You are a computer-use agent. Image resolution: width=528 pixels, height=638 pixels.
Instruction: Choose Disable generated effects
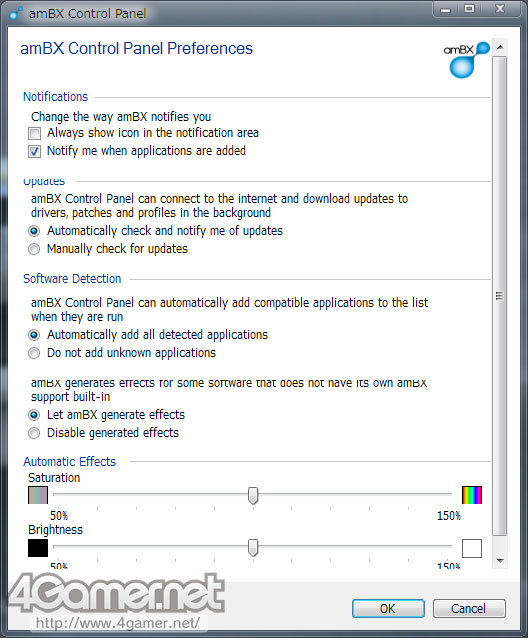pos(34,433)
